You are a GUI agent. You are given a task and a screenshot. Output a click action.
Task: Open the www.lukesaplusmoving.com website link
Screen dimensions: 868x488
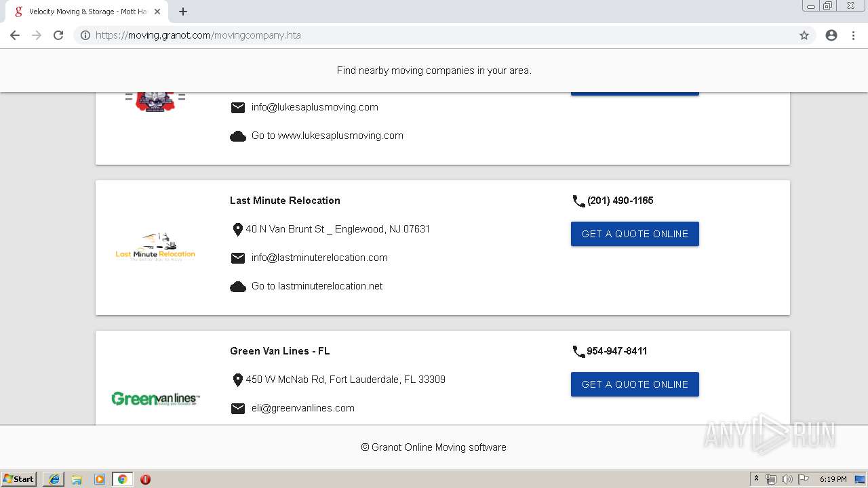click(x=327, y=136)
